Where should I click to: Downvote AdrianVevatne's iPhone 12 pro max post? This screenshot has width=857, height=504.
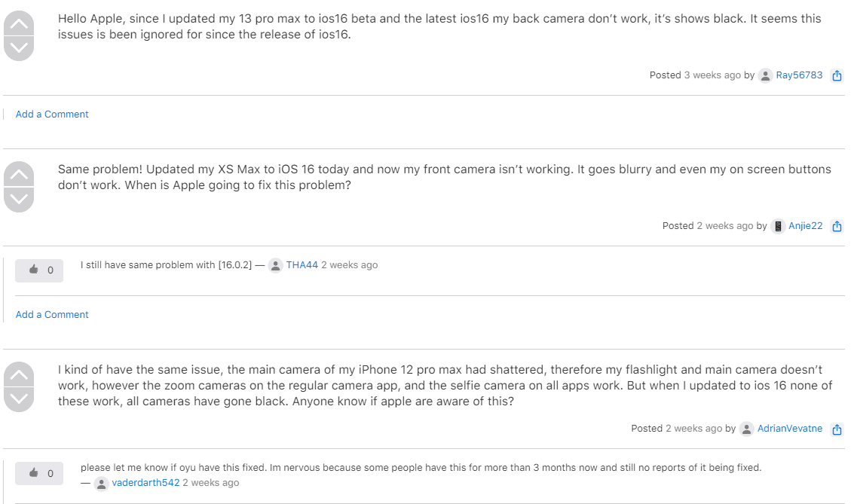click(x=19, y=400)
